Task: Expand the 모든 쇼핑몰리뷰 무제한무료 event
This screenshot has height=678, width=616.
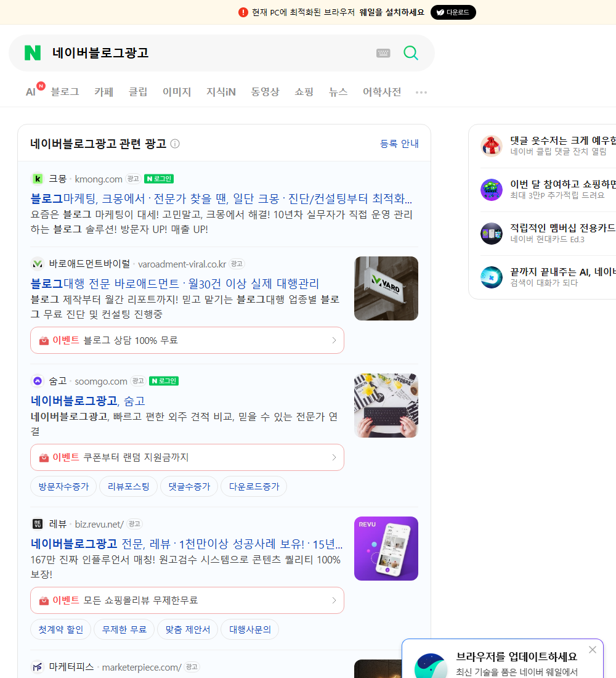Action: click(187, 600)
